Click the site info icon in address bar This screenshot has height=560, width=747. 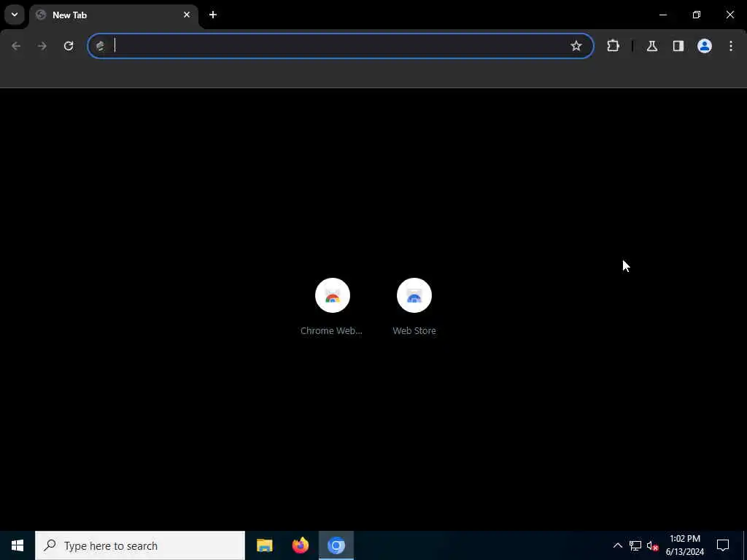(x=100, y=46)
